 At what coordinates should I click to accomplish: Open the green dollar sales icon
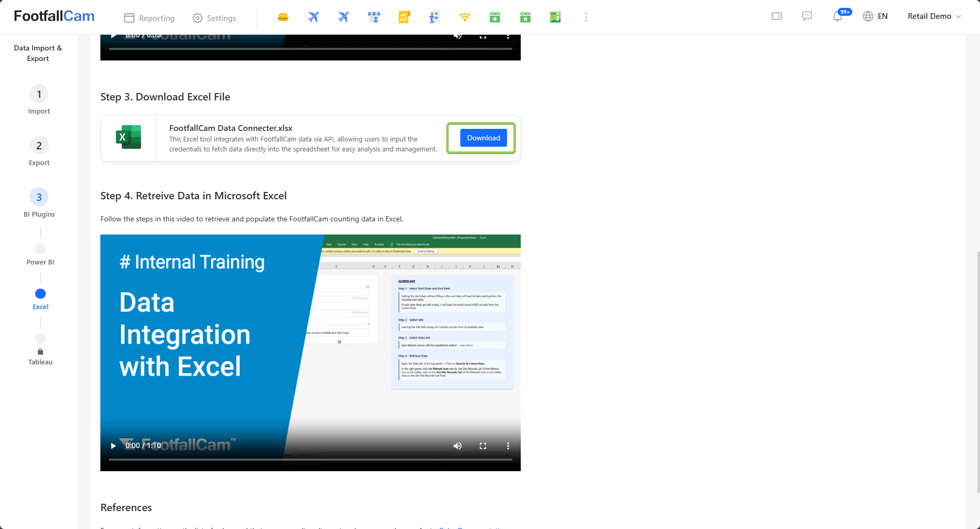pos(555,17)
